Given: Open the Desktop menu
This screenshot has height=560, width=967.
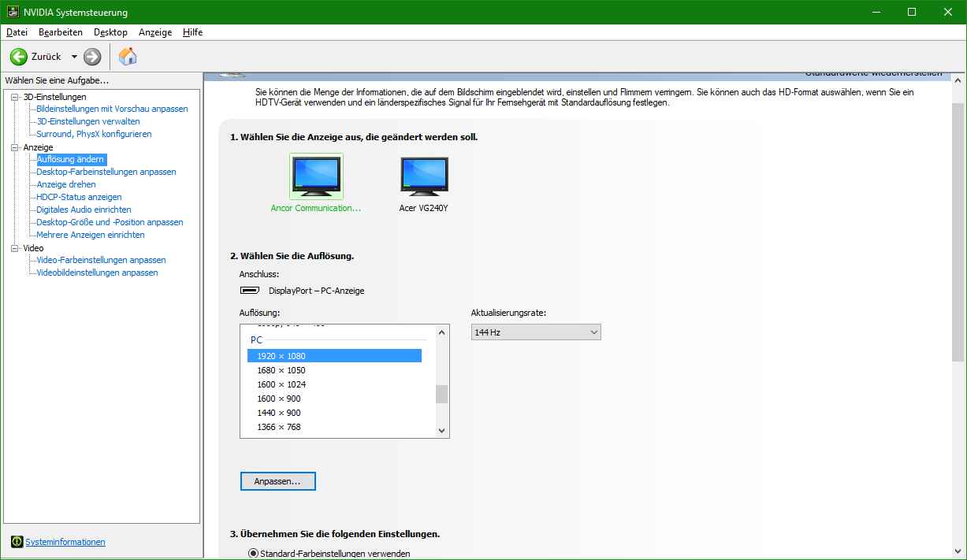Looking at the screenshot, I should (110, 32).
